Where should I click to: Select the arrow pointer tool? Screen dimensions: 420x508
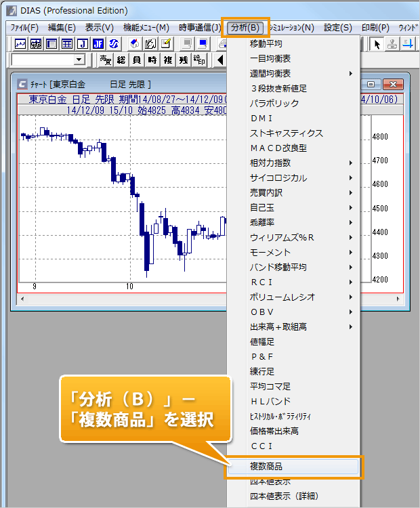click(377, 44)
